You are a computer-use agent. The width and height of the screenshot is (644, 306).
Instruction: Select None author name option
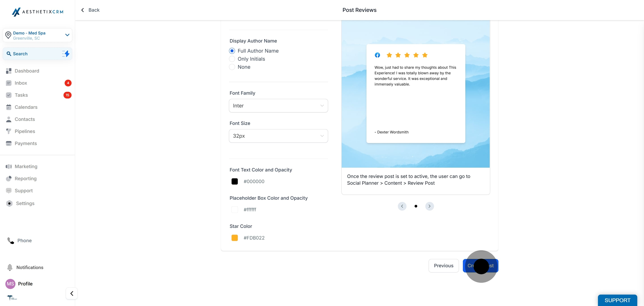coord(232,67)
